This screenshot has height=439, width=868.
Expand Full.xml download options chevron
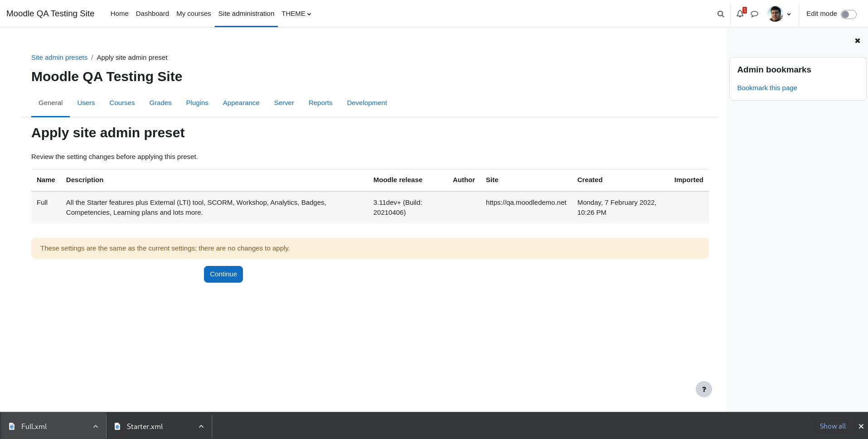(96, 426)
